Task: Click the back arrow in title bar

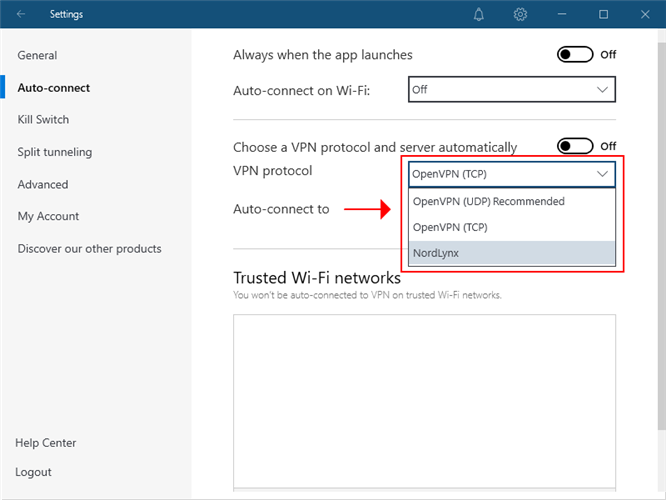Action: [x=21, y=15]
